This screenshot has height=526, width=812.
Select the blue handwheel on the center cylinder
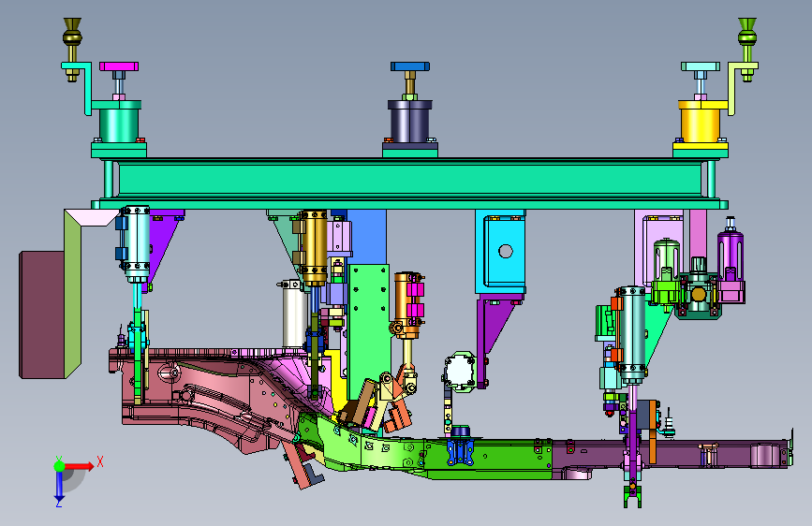410,66
